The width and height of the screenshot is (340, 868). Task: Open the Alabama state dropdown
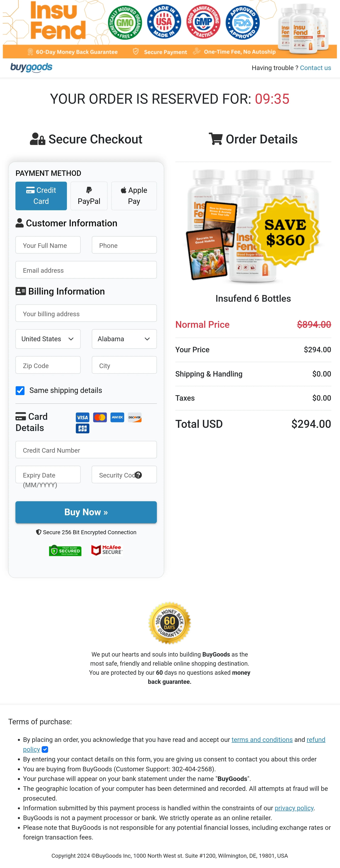(124, 339)
